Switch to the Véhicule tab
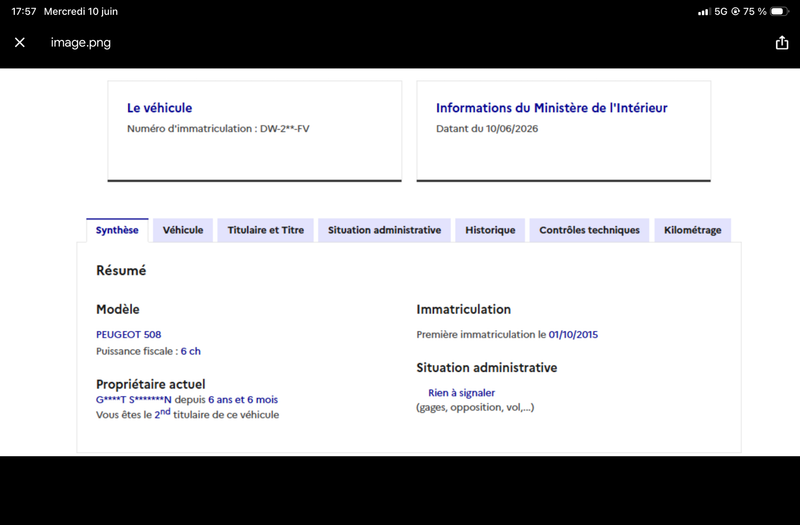 pos(183,230)
